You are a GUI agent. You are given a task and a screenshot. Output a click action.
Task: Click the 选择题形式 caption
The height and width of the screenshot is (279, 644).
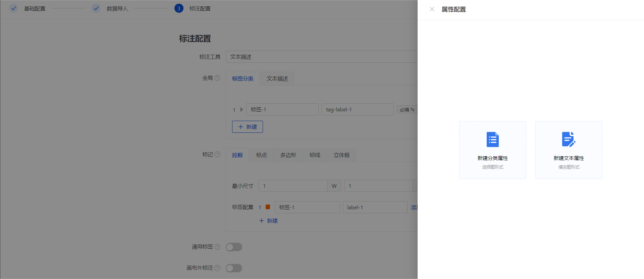493,167
